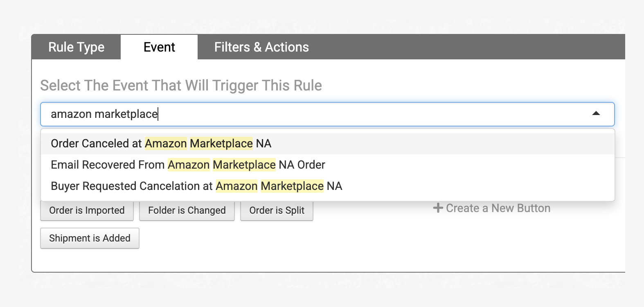
Task: Click the 'Order is Split' button
Action: (x=277, y=210)
